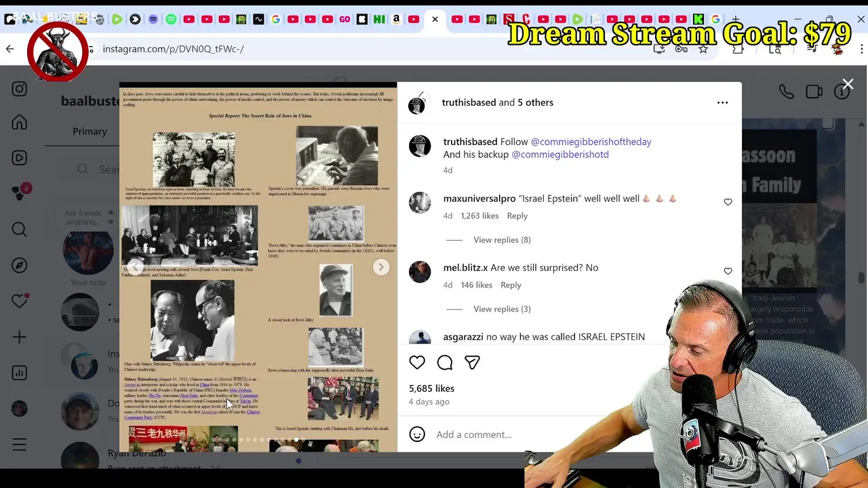The width and height of the screenshot is (868, 488).
Task: Open the More hamburger menu
Action: pos(19,445)
